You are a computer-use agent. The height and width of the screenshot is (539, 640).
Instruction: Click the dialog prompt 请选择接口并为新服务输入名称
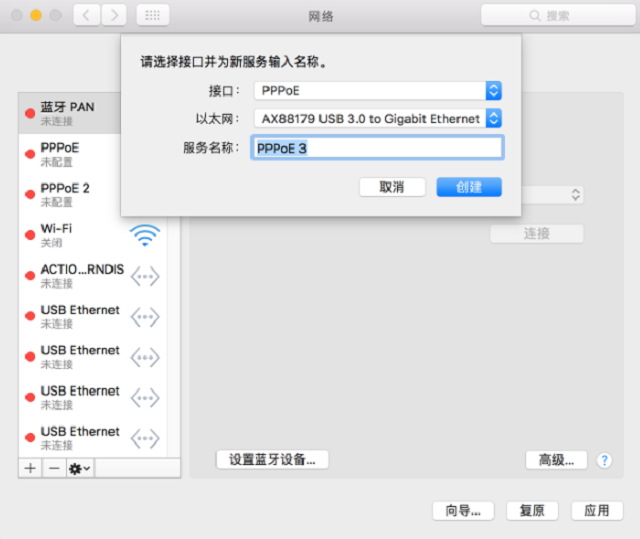click(x=233, y=62)
